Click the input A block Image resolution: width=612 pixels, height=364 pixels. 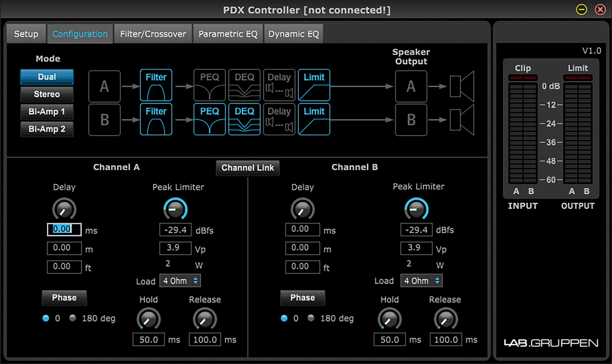105,86
